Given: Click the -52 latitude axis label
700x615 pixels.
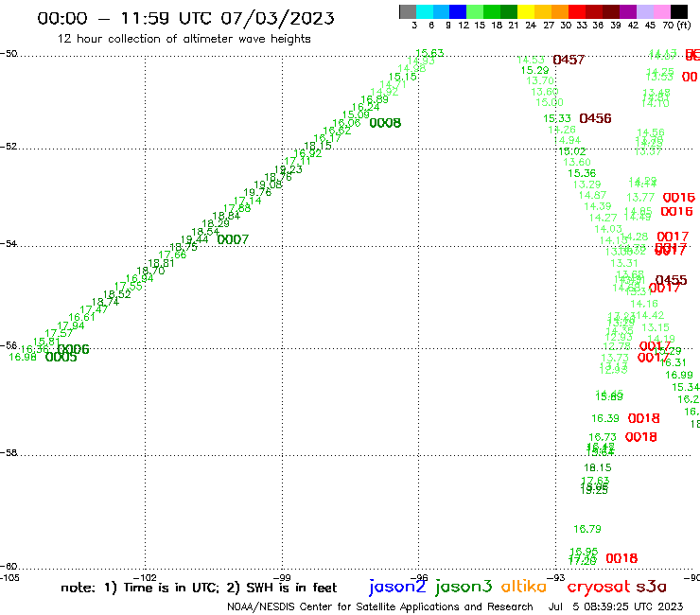Looking at the screenshot, I should click(x=9, y=147).
